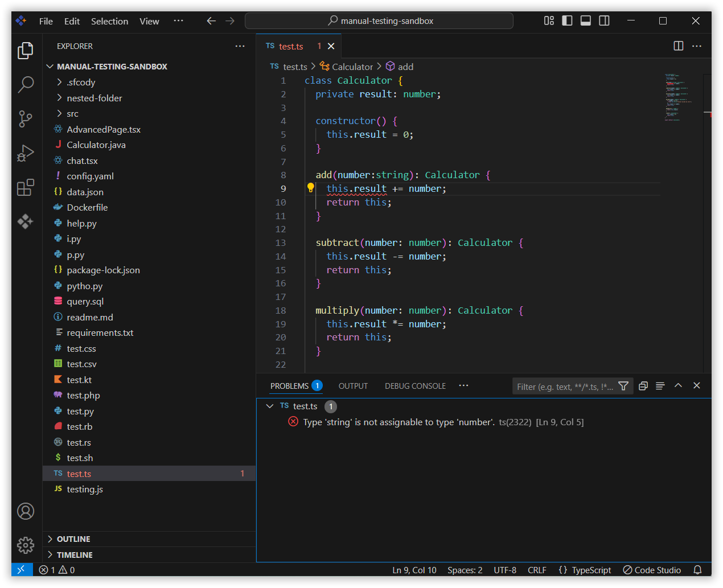Click the Problems filter text field
The image size is (723, 588).
[564, 386]
